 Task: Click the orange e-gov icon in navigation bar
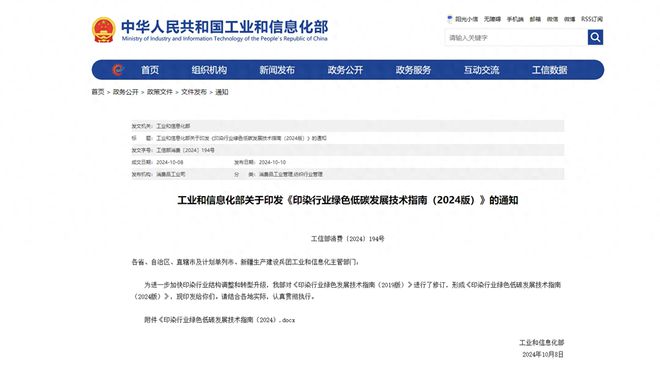pyautogui.click(x=118, y=70)
